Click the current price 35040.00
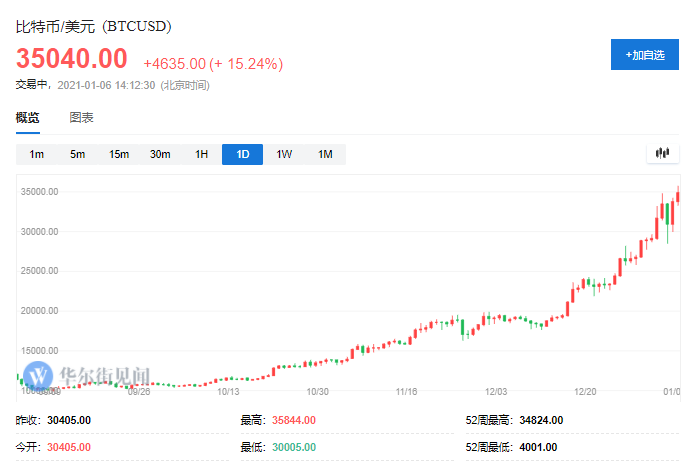Viewport: 693px width, 466px height. [72, 58]
